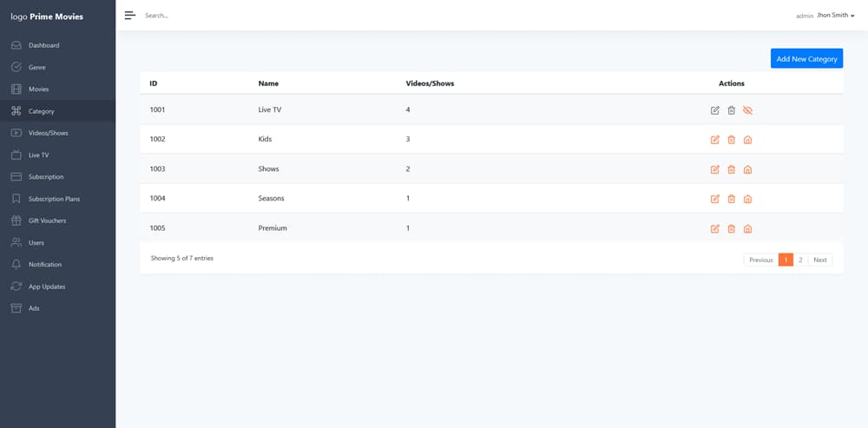Edit the Seasons category row

[x=714, y=199]
